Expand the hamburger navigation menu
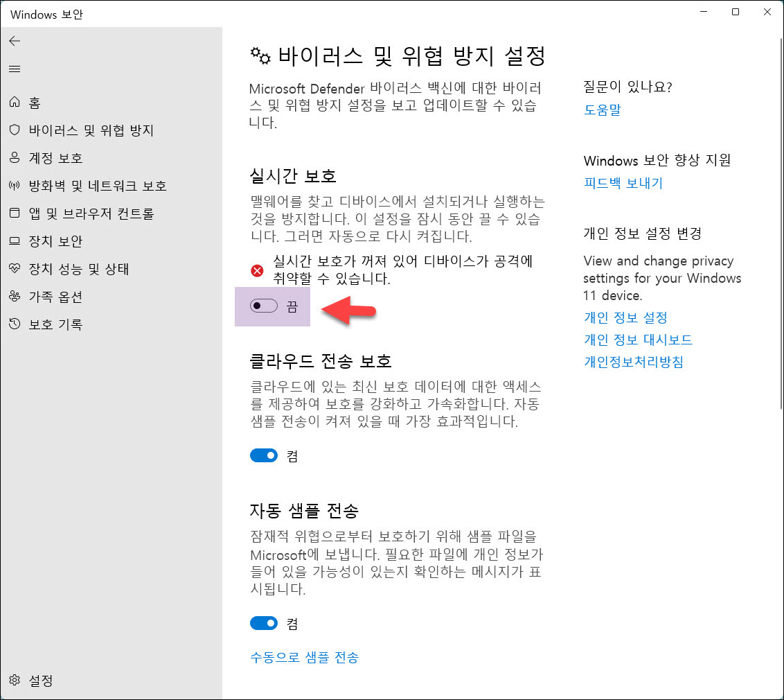Image resolution: width=784 pixels, height=700 pixels. pyautogui.click(x=15, y=69)
